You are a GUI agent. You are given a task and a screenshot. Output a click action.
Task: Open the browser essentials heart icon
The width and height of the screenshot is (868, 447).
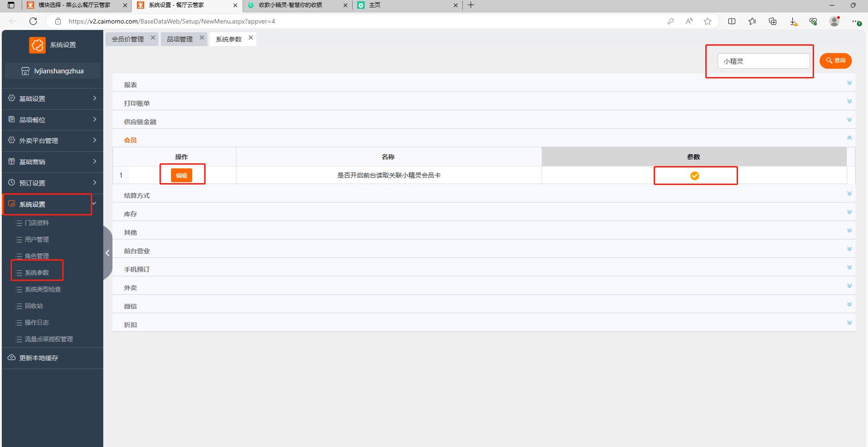click(814, 21)
